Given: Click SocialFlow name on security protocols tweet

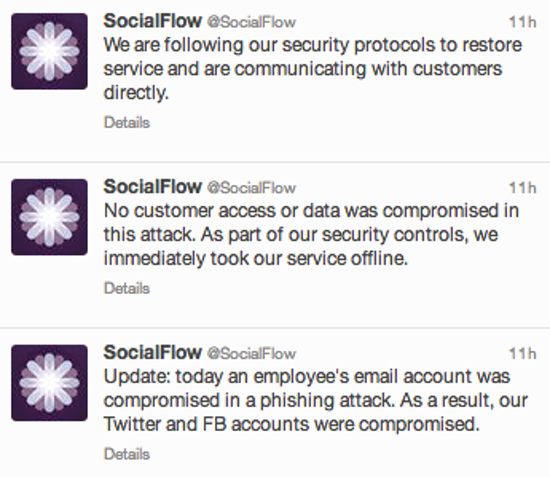Looking at the screenshot, I should (153, 21).
